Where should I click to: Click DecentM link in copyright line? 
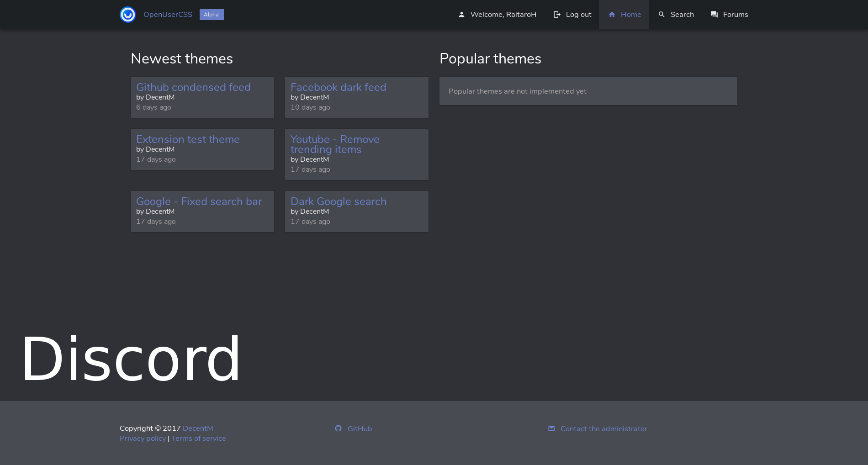198,428
